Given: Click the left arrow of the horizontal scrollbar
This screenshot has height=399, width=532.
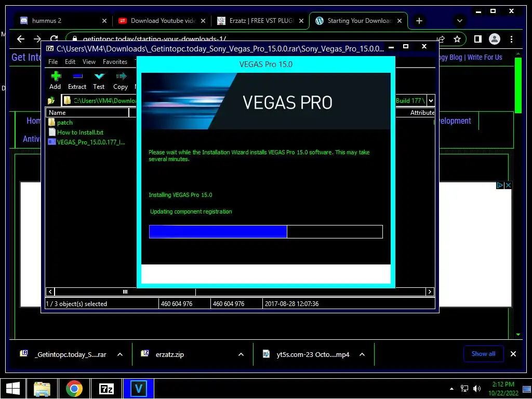Looking at the screenshot, I should click(x=50, y=292).
